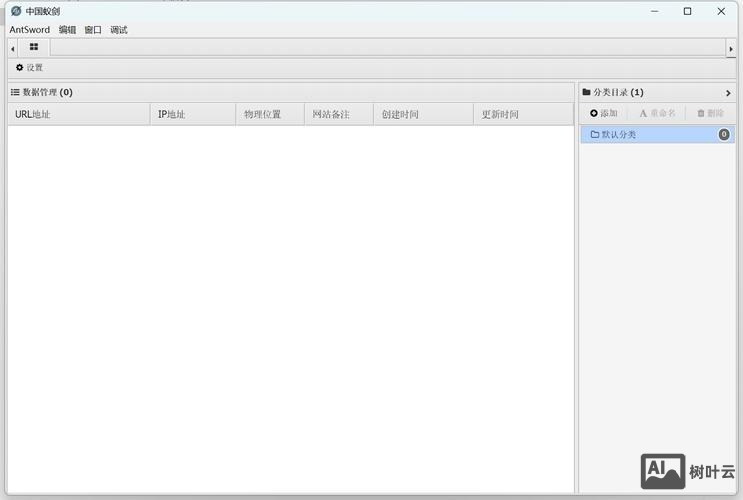
Task: Open the home grid tab icon
Action: (33, 47)
